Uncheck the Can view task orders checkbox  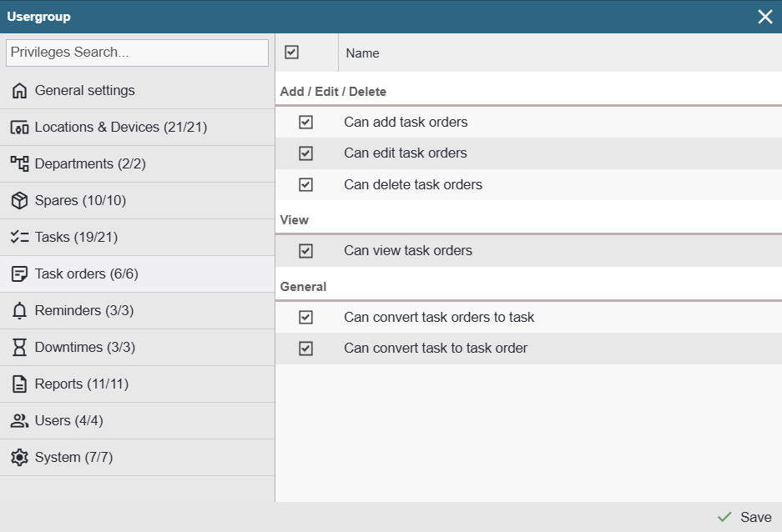click(x=305, y=251)
